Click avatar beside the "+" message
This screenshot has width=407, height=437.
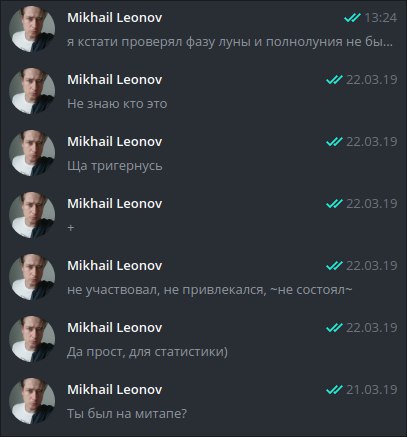coord(32,215)
